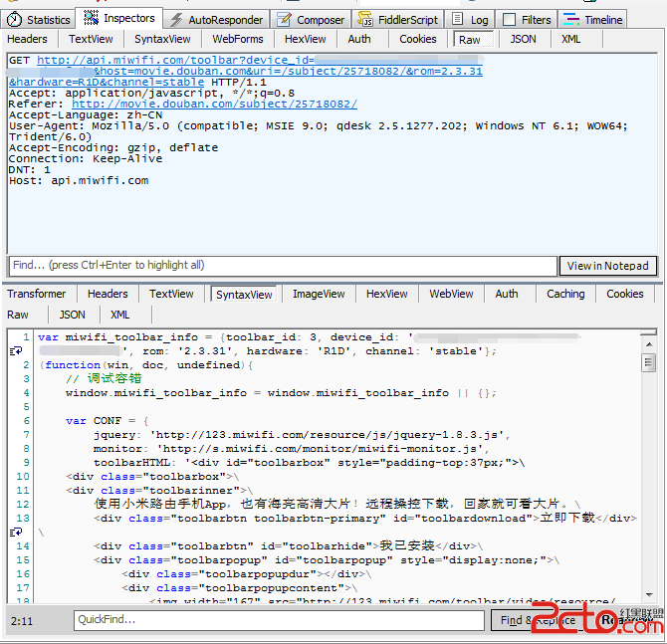The height and width of the screenshot is (644, 667).
Task: Open the response ImageView tab
Action: [x=319, y=294]
